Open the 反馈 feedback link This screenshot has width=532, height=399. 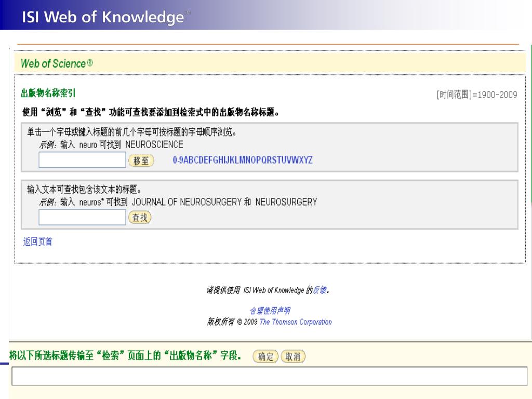point(320,290)
